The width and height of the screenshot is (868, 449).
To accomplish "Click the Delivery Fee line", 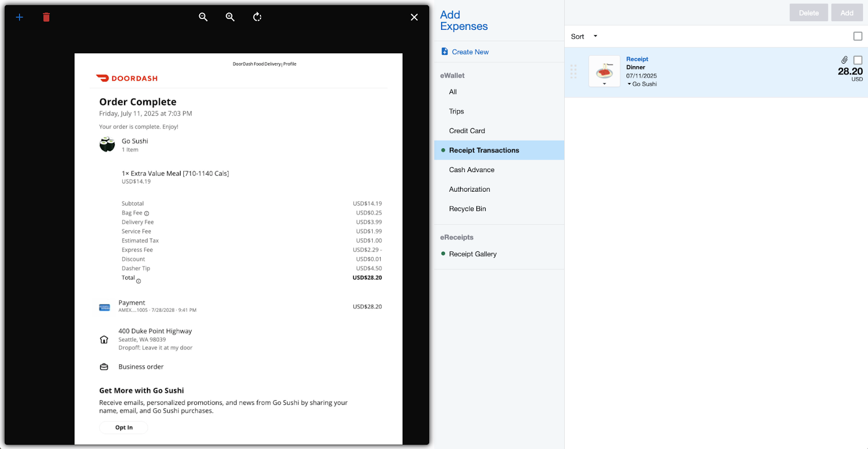I will [252, 223].
